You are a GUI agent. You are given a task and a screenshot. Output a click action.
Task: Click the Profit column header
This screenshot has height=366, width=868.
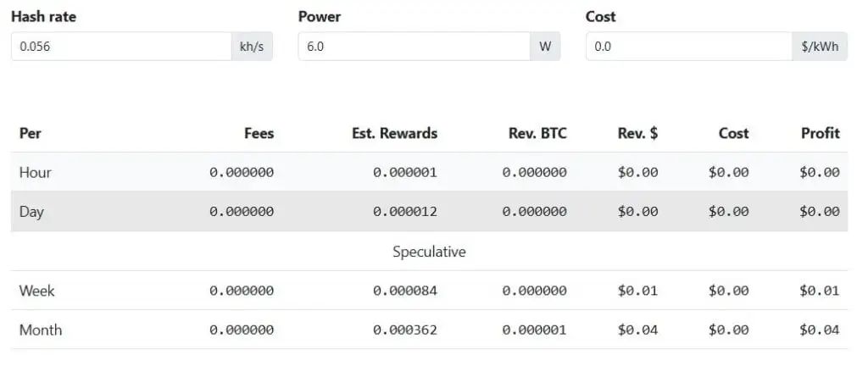tap(820, 133)
